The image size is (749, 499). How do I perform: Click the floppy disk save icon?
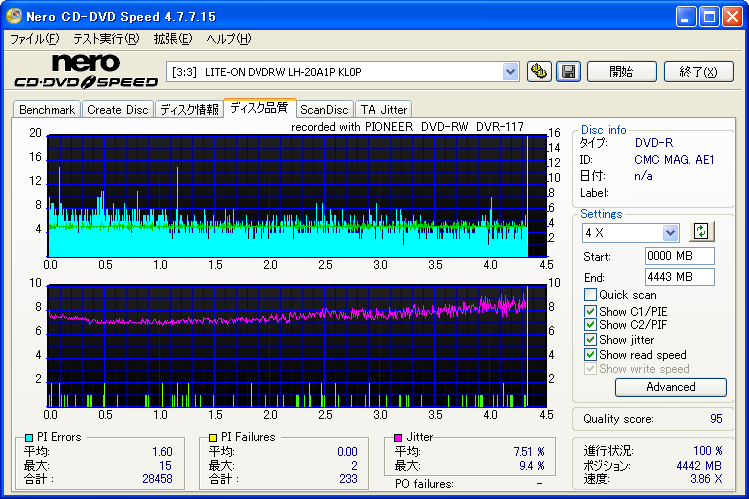click(567, 71)
